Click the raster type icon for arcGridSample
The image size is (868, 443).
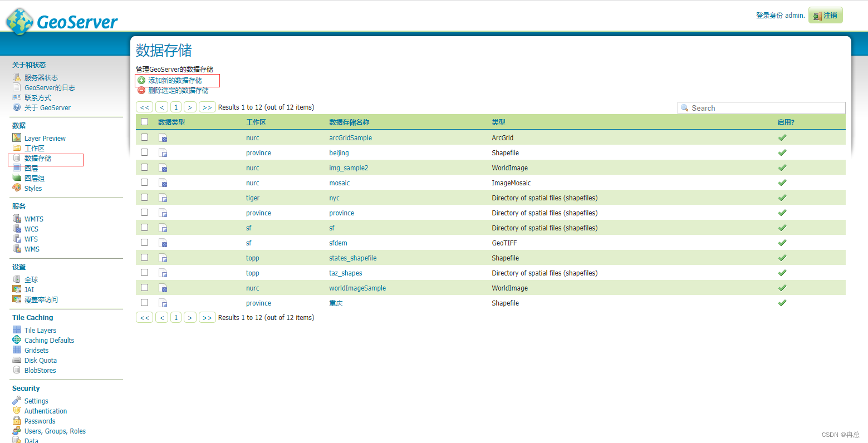tap(163, 137)
